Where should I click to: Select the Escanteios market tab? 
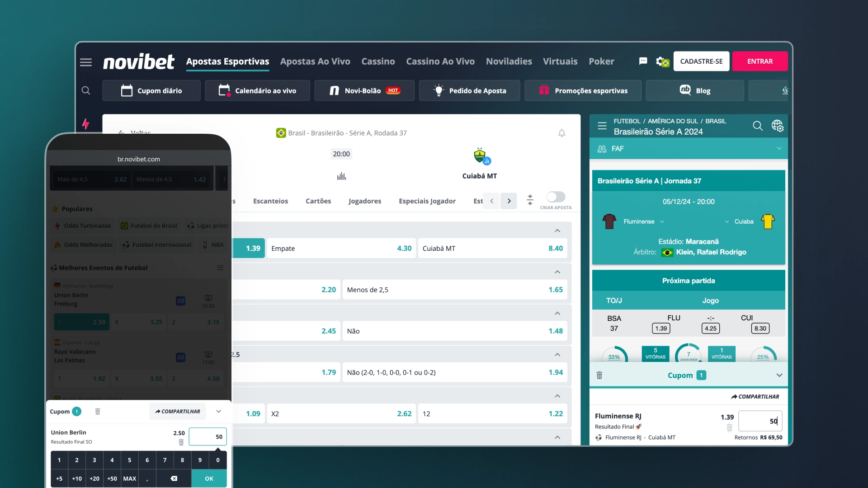(270, 201)
